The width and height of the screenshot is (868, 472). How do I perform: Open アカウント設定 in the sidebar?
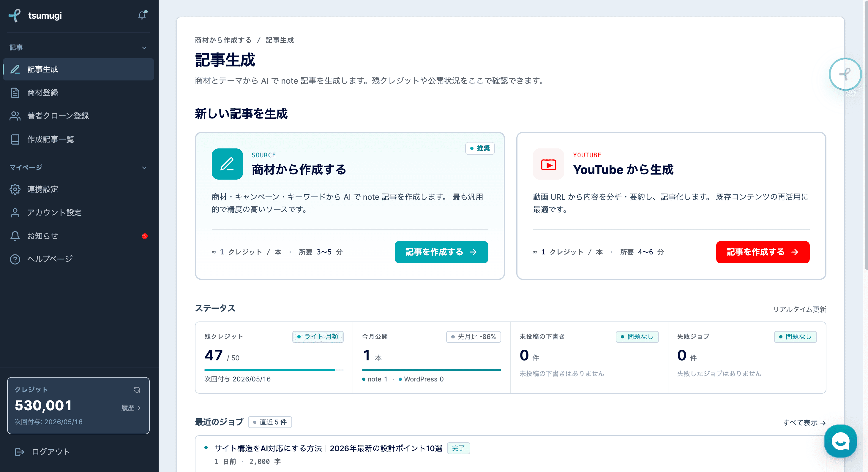click(78, 213)
